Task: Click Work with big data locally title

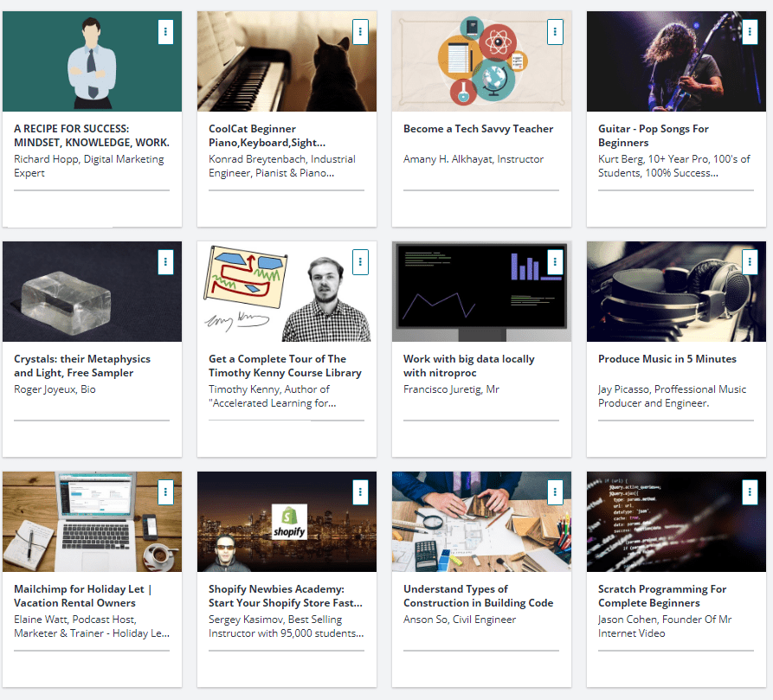Action: pos(468,366)
